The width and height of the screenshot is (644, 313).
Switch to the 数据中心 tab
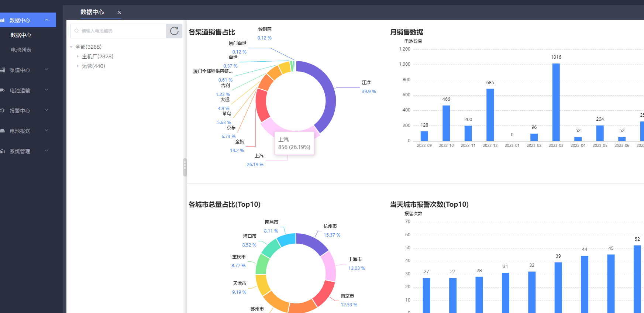[x=92, y=12]
